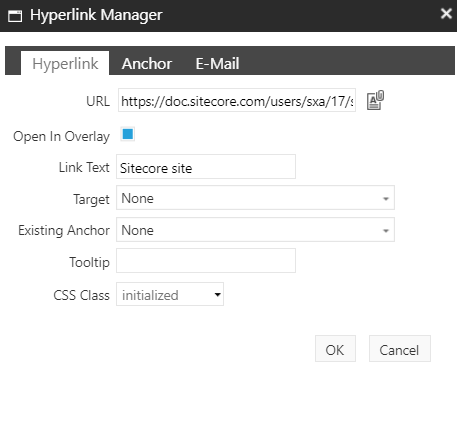Click the CSS Class dropdown arrow
This screenshot has height=421, width=457.
pos(217,295)
